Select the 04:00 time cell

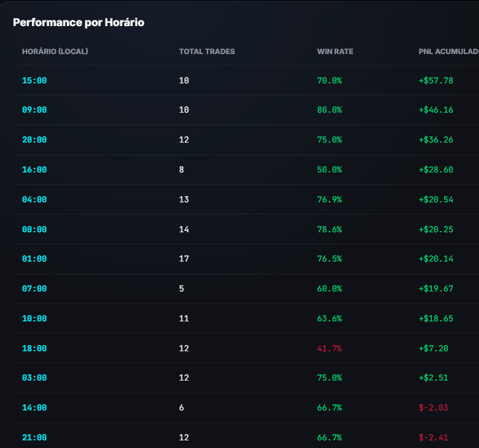(x=34, y=200)
